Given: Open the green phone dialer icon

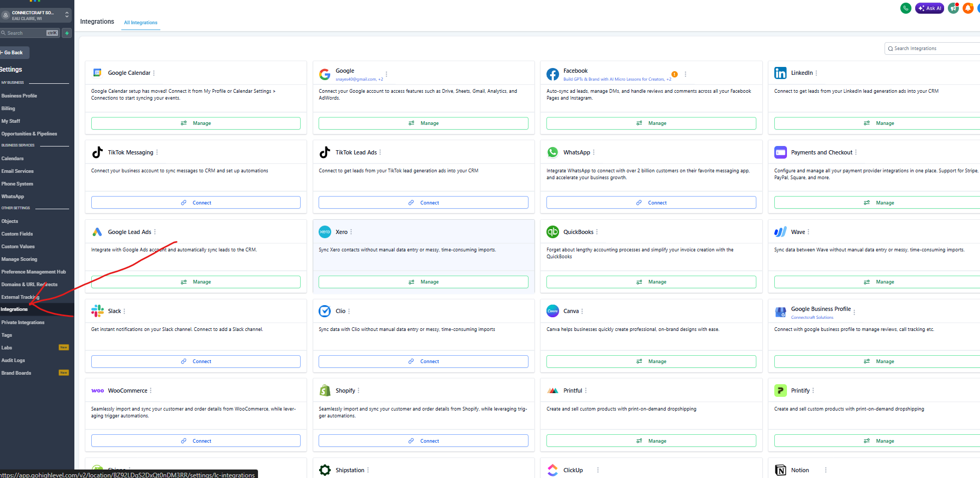Looking at the screenshot, I should tap(906, 8).
